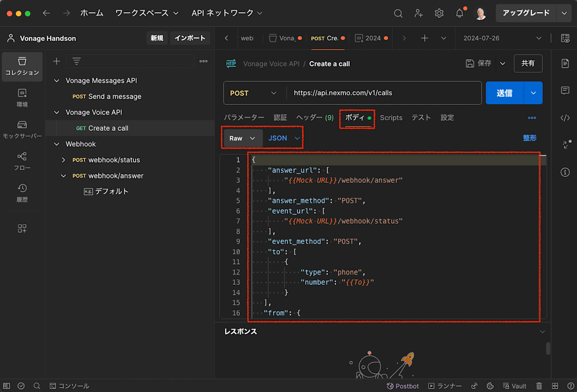577x392 pixels.
Task: Expand the webhook/status request item
Action: pos(63,160)
